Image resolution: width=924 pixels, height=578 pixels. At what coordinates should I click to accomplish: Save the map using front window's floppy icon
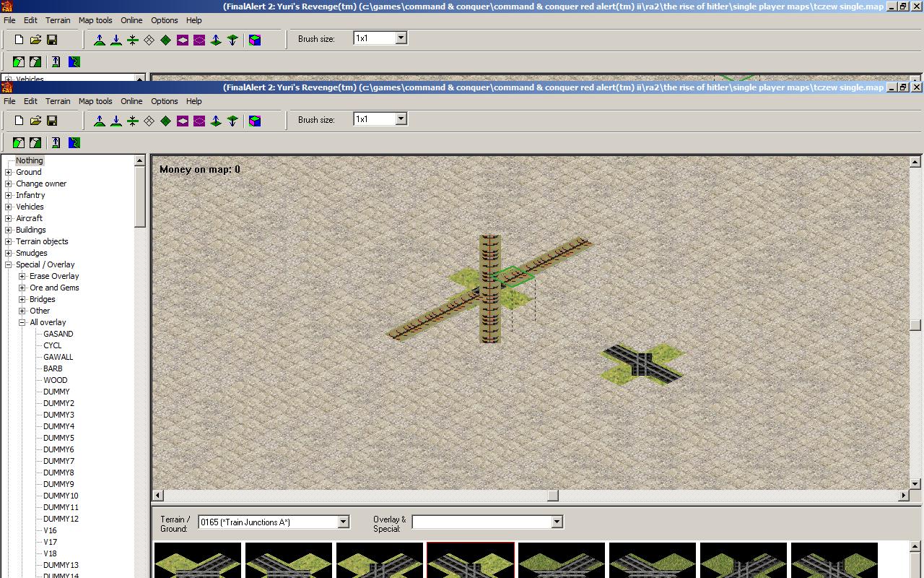pos(52,121)
